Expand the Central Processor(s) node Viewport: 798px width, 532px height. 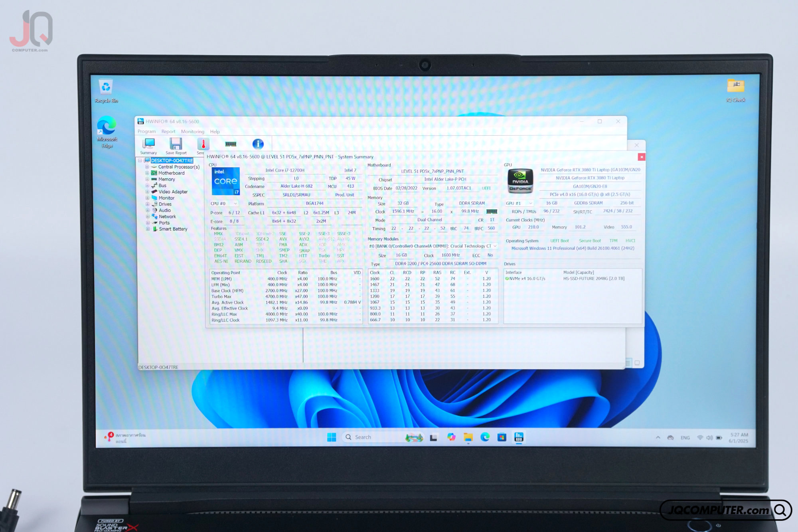tap(147, 167)
